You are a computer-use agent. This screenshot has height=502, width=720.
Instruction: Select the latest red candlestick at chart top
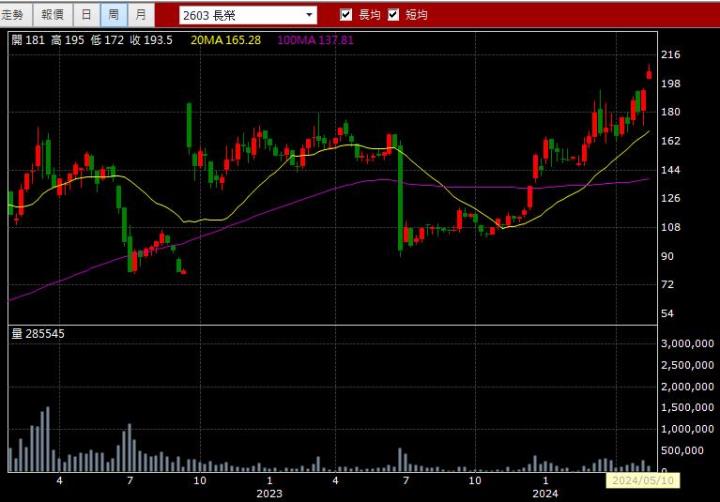tap(649, 73)
